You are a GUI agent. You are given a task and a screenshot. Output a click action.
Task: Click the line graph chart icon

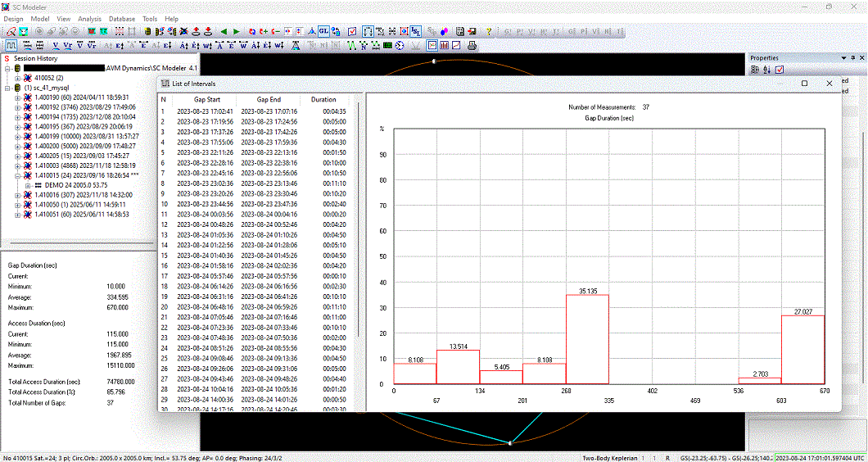point(456,45)
